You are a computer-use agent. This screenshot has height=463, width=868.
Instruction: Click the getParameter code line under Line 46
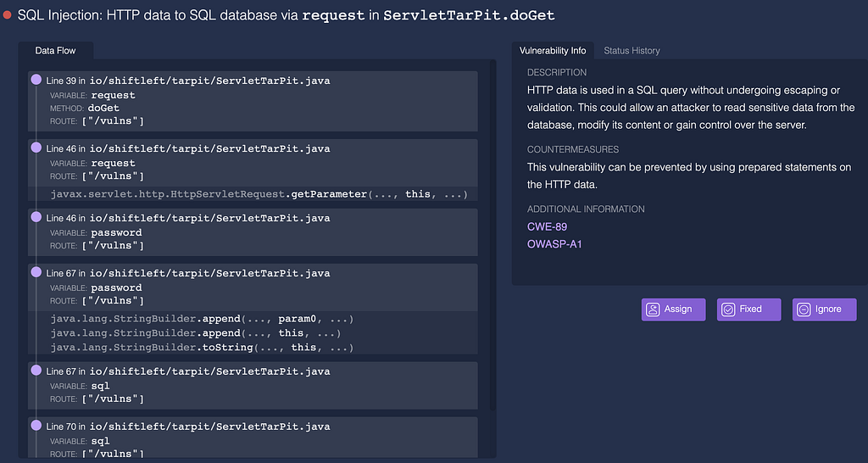pyautogui.click(x=259, y=194)
